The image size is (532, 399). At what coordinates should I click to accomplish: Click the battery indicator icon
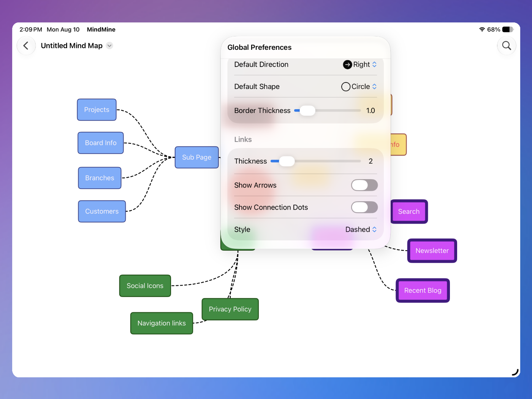[x=508, y=29]
